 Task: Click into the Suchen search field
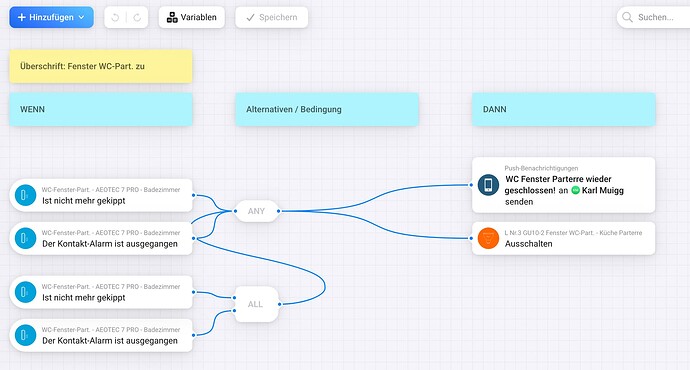[x=655, y=17]
